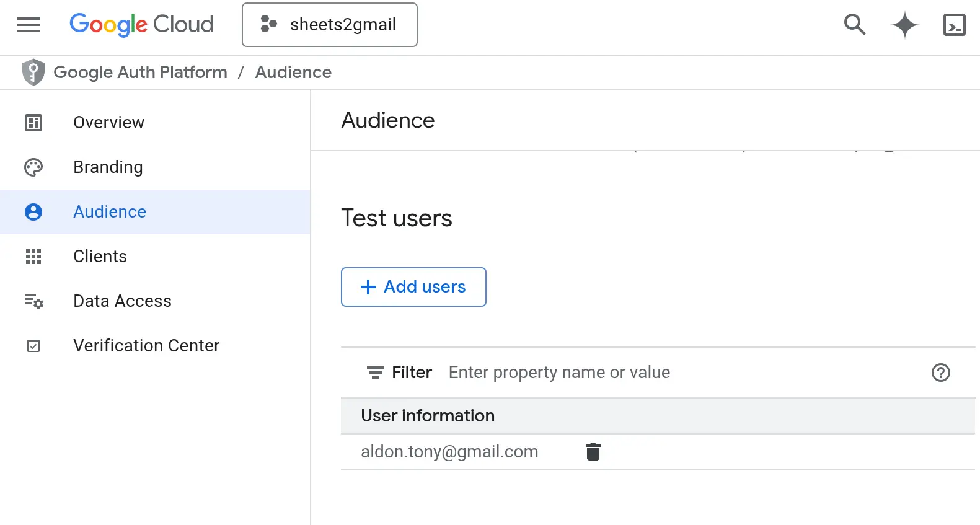Screen dimensions: 980x525
Task: Click Google Auth Platform breadcrumb link
Action: 141,73
